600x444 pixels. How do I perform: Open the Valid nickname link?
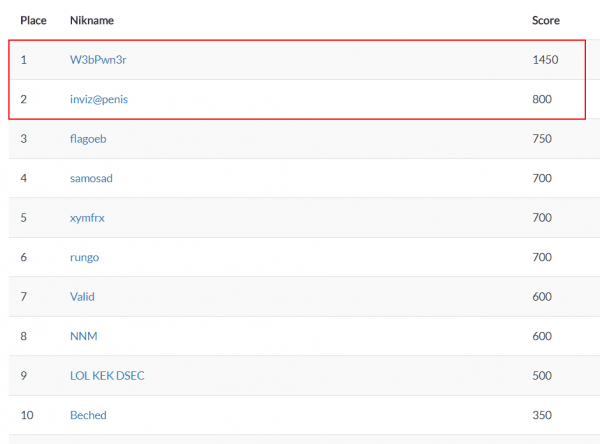click(82, 297)
